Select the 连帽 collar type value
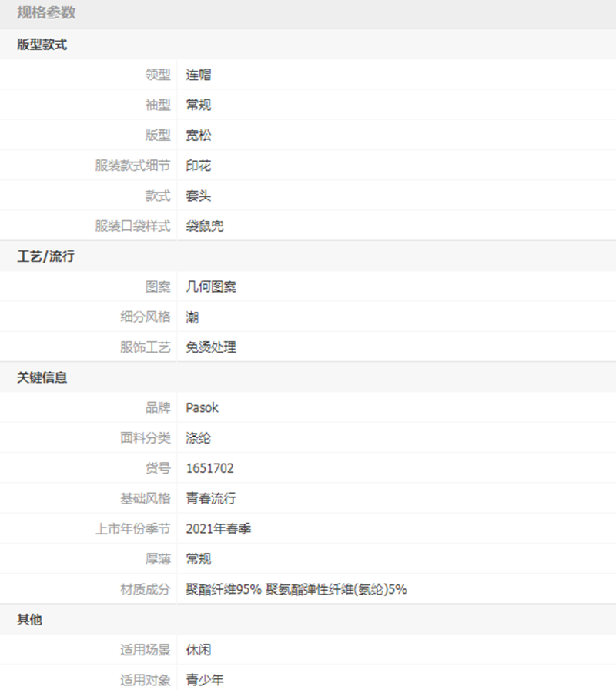This screenshot has height=690, width=616. (x=199, y=75)
